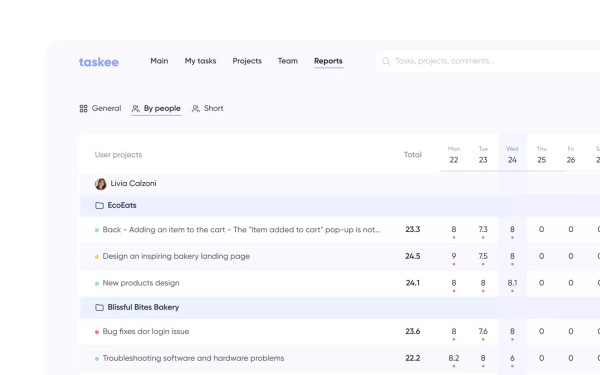
Task: Click the 7.6 Tuesday hours for Bug fixes
Action: coord(483,331)
